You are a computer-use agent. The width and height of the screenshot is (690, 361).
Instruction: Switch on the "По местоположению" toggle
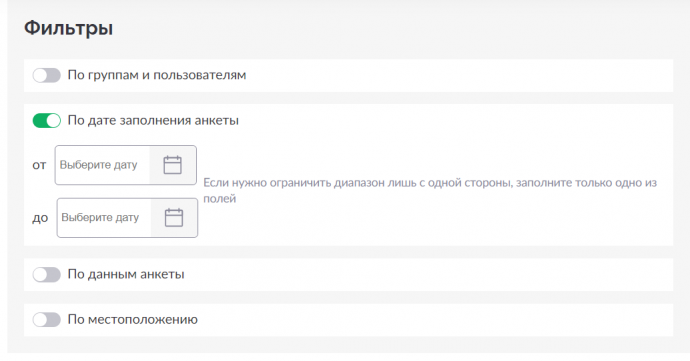click(x=47, y=320)
